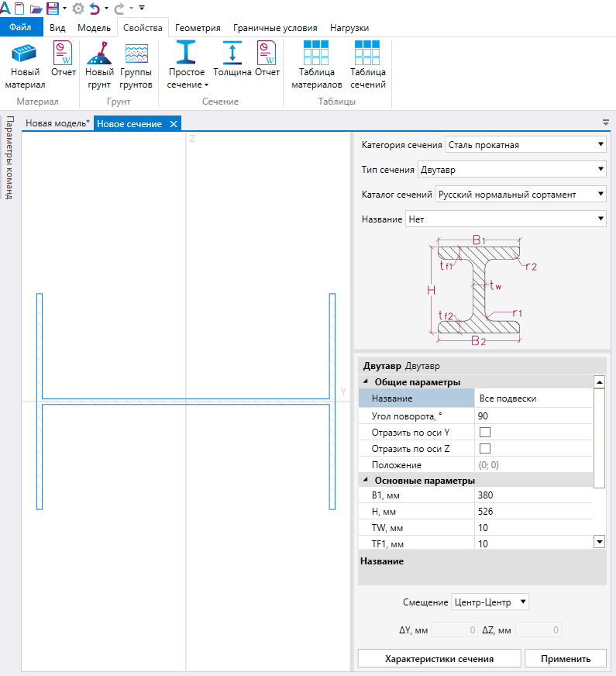Open the document tabs list arrow

click(606, 122)
